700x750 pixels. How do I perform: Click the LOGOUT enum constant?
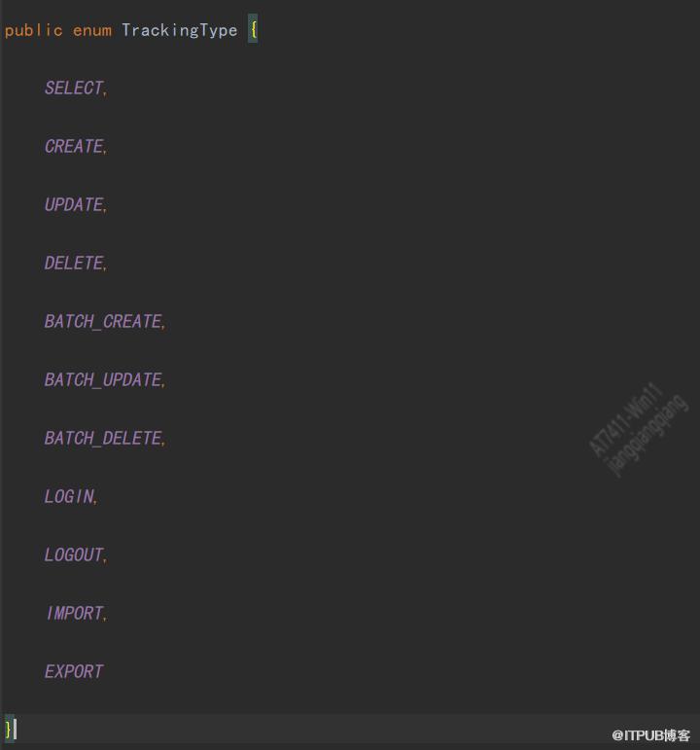coord(73,554)
